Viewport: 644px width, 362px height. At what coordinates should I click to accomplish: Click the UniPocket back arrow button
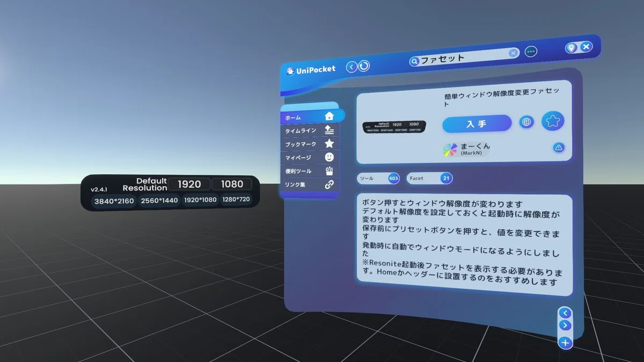pyautogui.click(x=352, y=67)
